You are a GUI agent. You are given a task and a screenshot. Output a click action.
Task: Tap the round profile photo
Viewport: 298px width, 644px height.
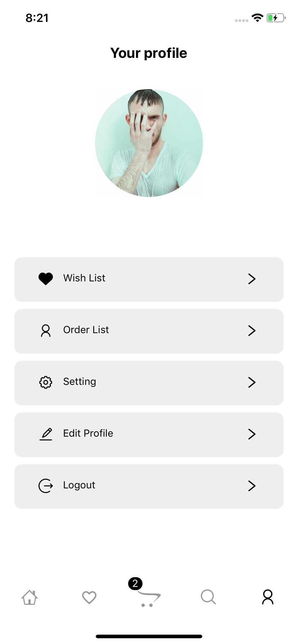[x=149, y=143]
